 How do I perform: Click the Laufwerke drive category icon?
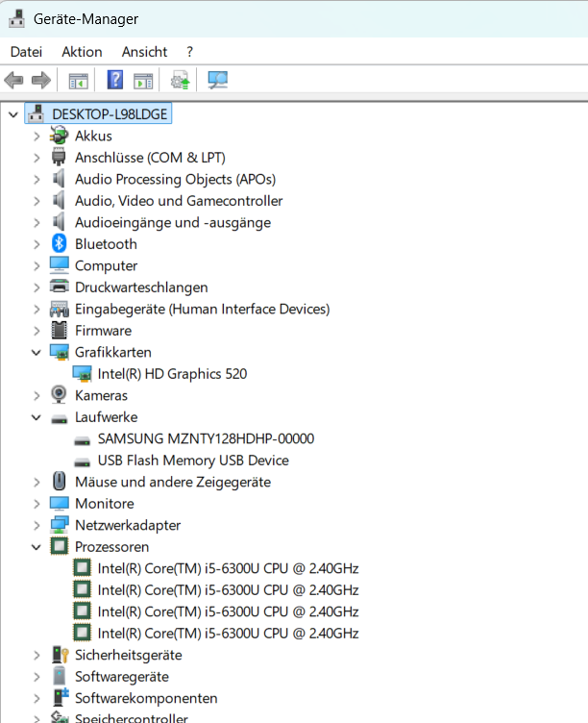[x=59, y=419]
